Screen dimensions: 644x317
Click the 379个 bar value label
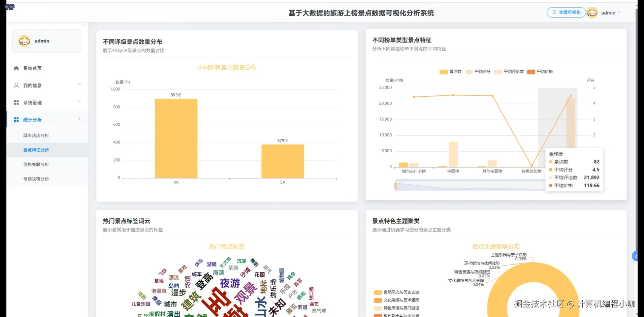coord(283,140)
